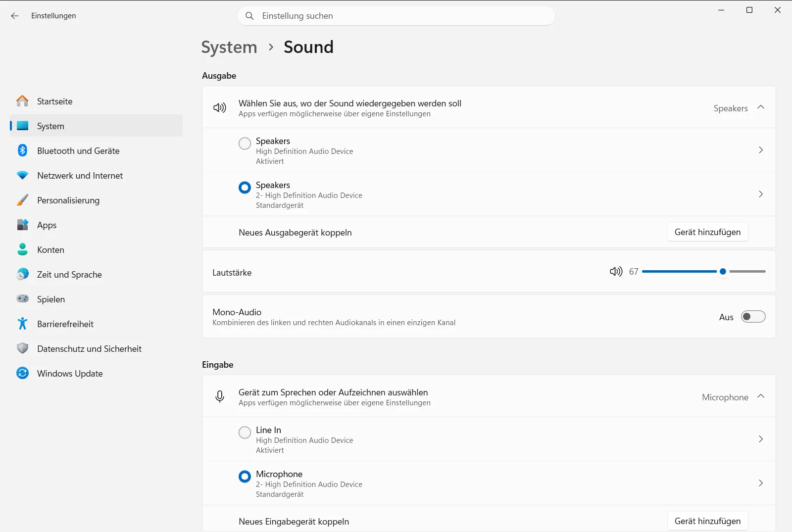The height and width of the screenshot is (532, 792).
Task: Click the Startseite label
Action: tap(55, 101)
